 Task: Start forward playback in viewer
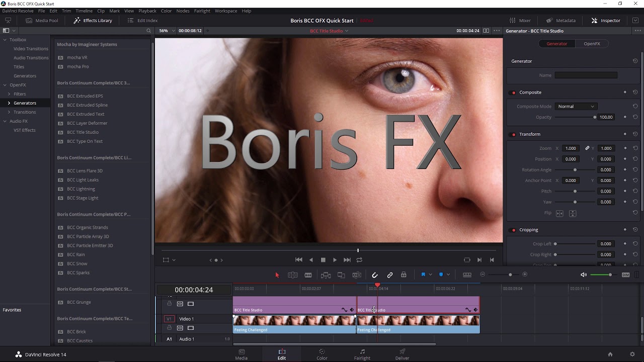335,260
